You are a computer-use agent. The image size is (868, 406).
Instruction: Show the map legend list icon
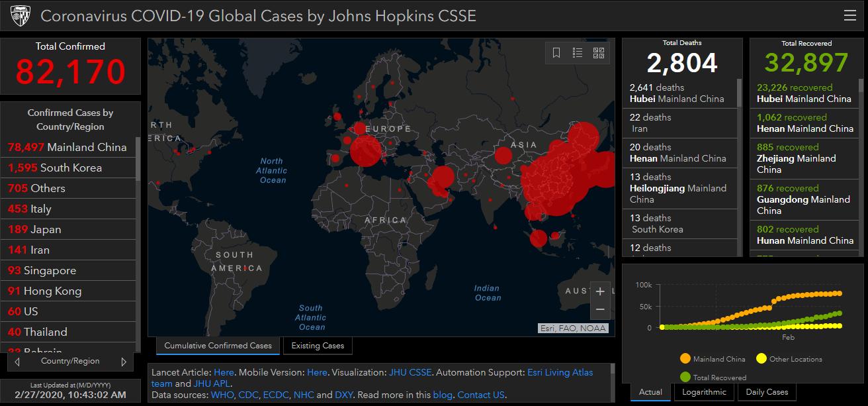[578, 53]
